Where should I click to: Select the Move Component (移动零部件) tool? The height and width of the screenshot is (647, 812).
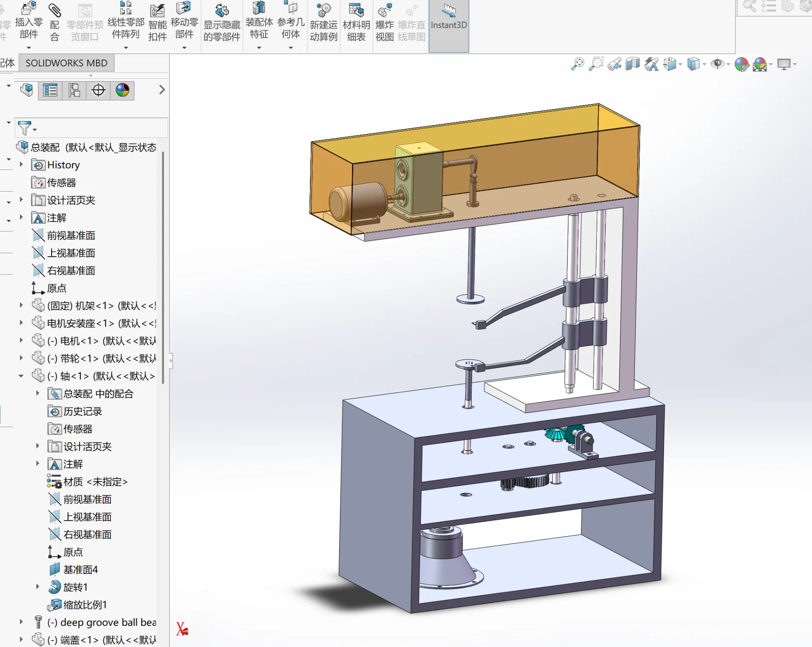tap(184, 21)
